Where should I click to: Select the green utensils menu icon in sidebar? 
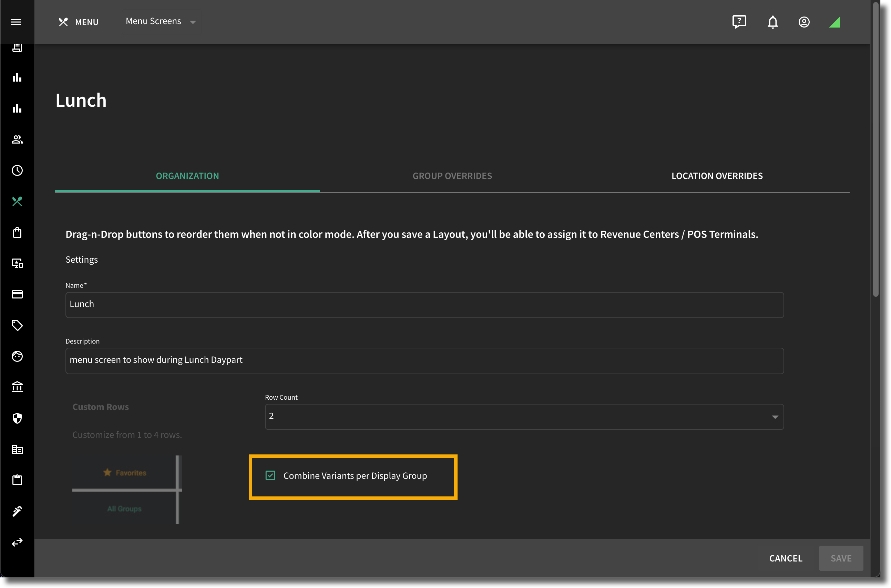click(x=17, y=201)
